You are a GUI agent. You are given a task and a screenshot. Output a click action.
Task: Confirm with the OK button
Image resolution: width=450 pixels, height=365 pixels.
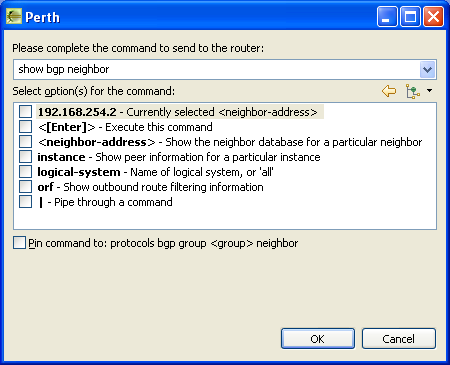[x=318, y=339]
